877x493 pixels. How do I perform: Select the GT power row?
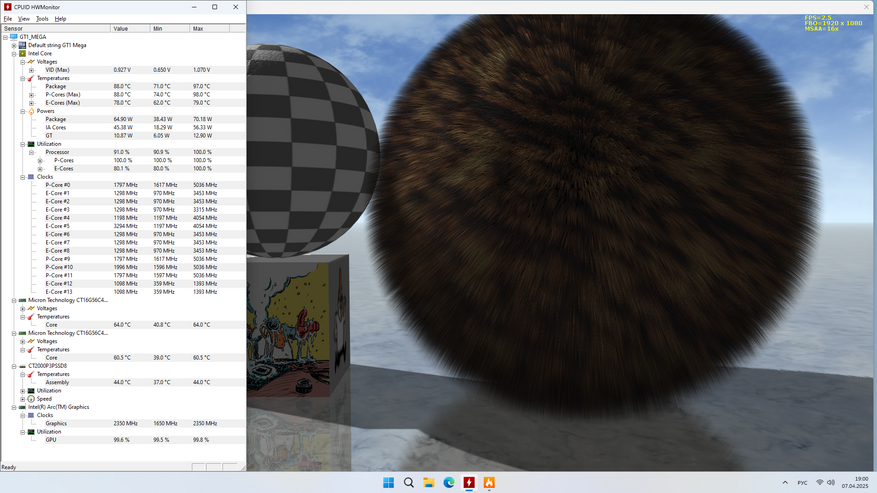[123, 136]
